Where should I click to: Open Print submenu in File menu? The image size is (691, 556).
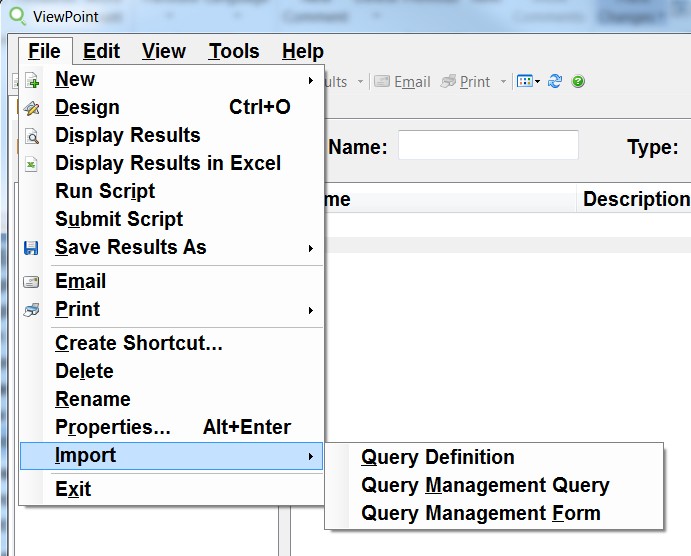tap(172, 309)
